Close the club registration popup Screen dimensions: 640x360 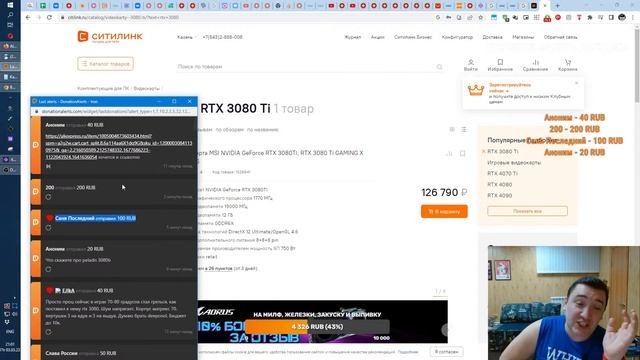pos(576,83)
